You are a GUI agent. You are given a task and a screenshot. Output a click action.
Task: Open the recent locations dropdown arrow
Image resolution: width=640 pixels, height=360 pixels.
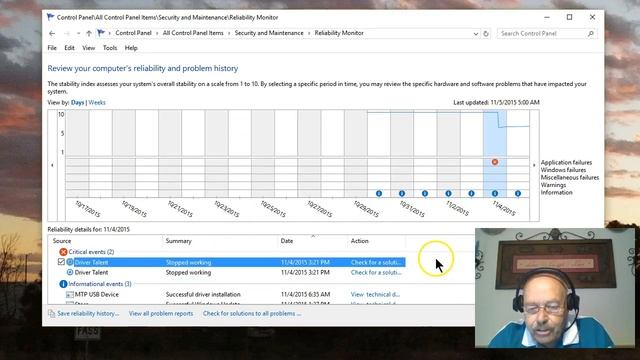(78, 33)
